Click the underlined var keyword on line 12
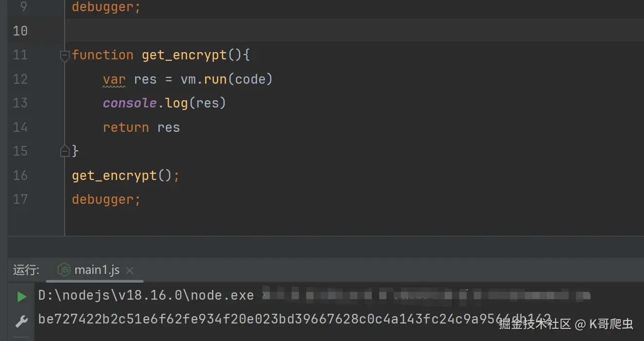 (114, 79)
